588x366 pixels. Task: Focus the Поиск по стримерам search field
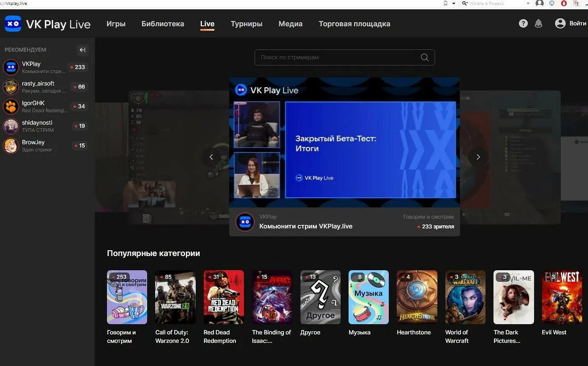coord(345,57)
